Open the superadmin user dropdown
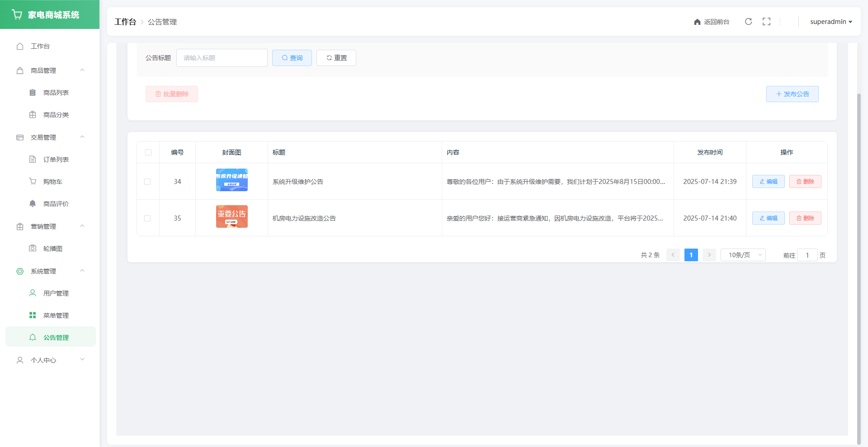 click(x=830, y=22)
